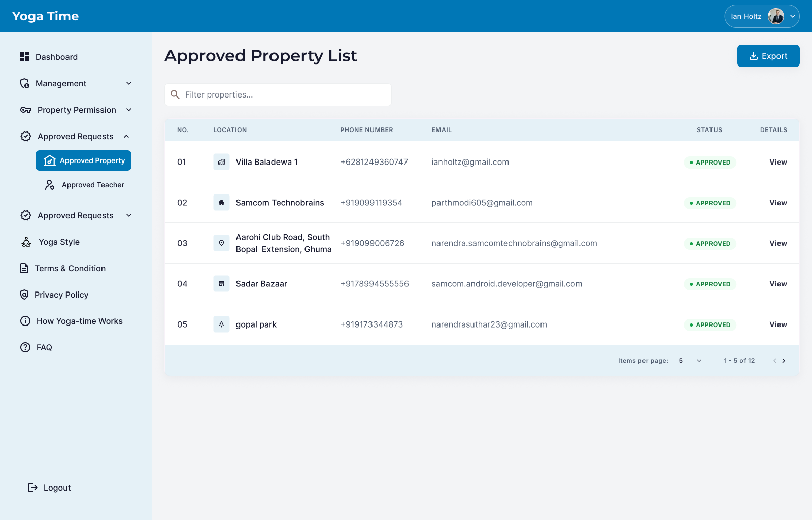The image size is (812, 520).
Task: Click the Filter properties search field
Action: click(x=278, y=95)
